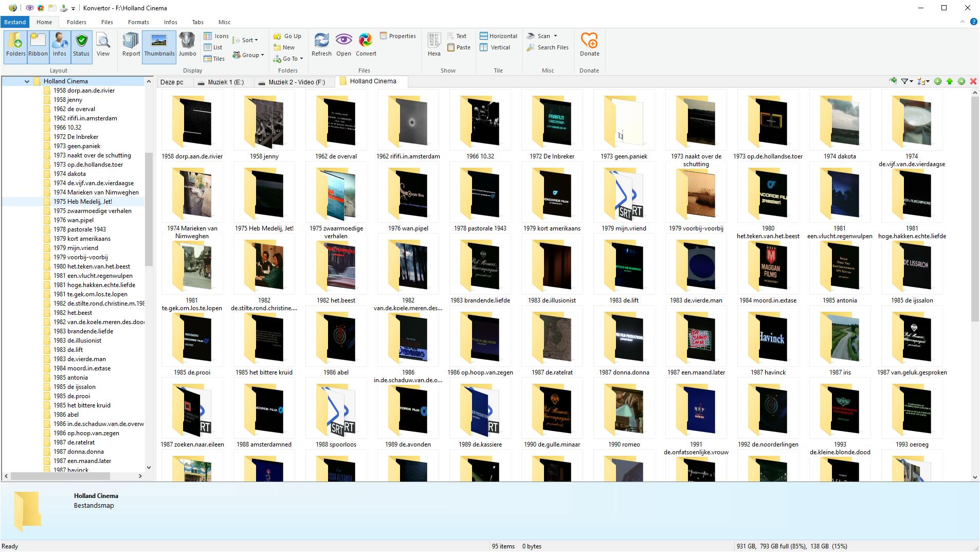This screenshot has height=552, width=980.
Task: Open the quick access toolbar customize arrow
Action: pos(73,8)
